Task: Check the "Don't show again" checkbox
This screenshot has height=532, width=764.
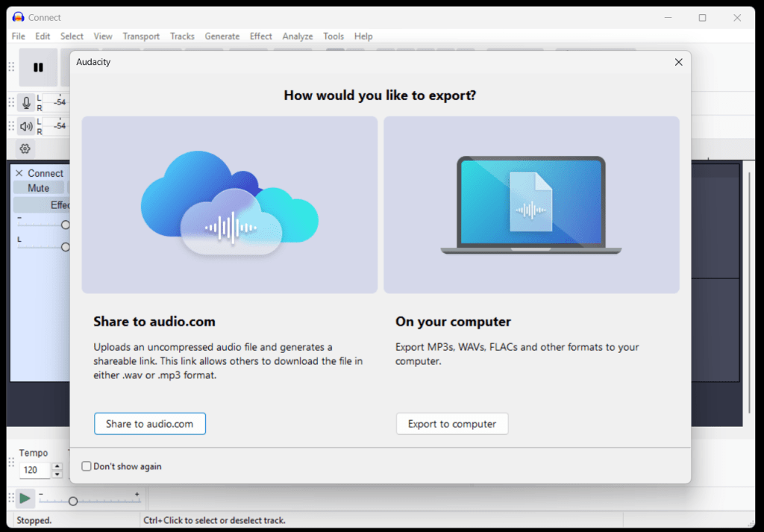Action: click(x=87, y=466)
